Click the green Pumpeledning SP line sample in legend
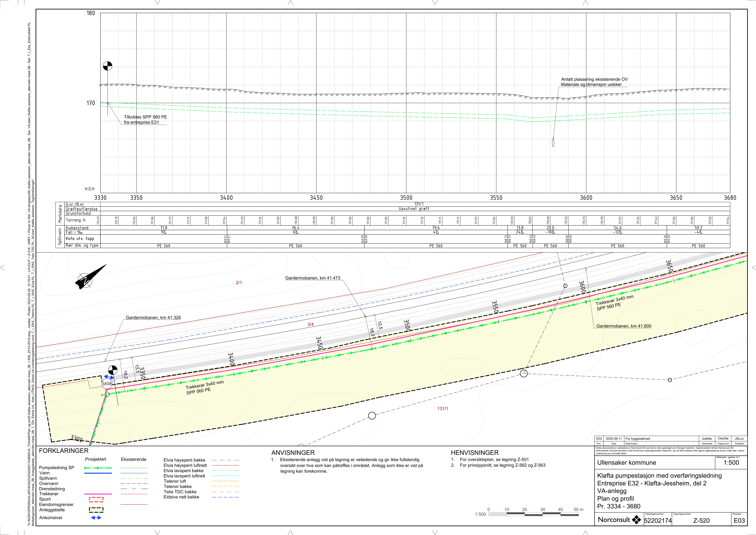 [x=98, y=468]
